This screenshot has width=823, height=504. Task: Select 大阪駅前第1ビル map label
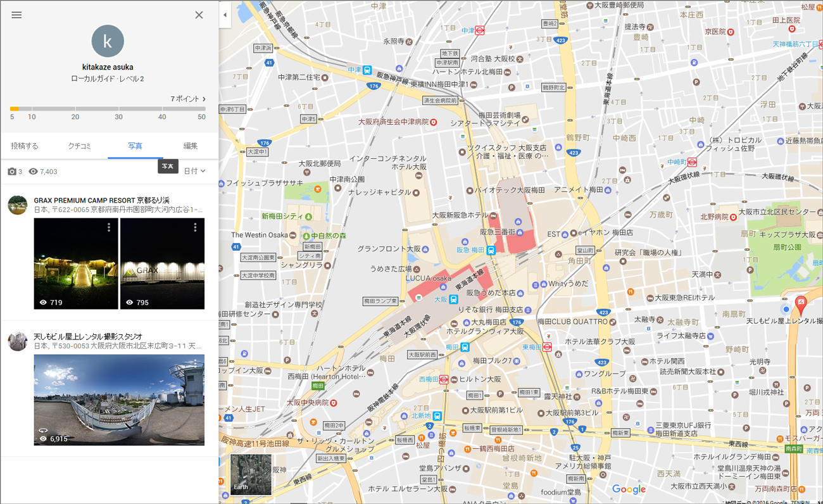496,410
